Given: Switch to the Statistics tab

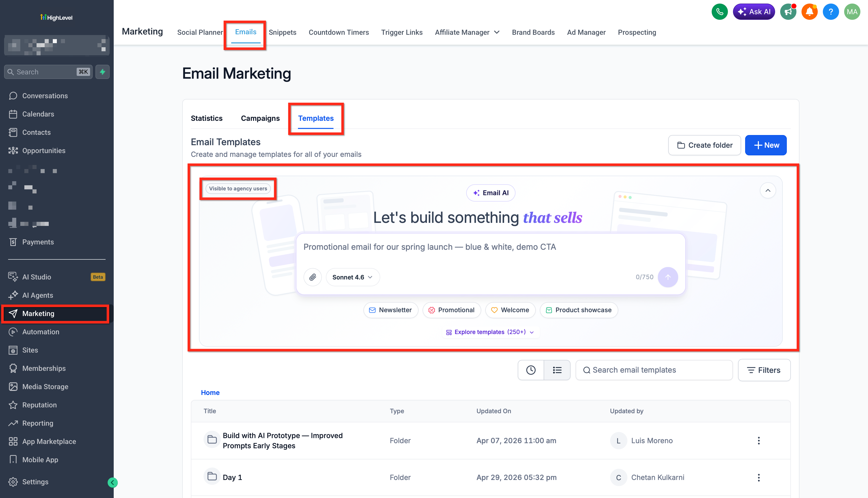Looking at the screenshot, I should click(x=207, y=118).
